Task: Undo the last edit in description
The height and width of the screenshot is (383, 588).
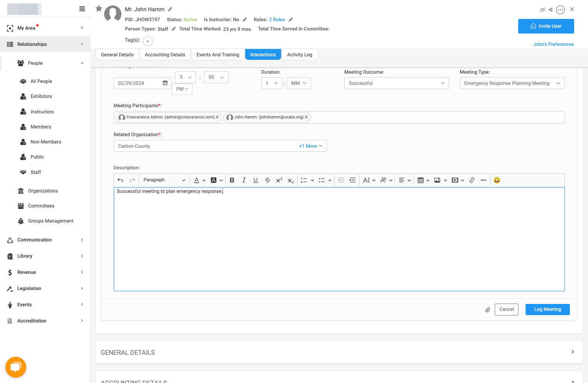Action: click(x=120, y=180)
